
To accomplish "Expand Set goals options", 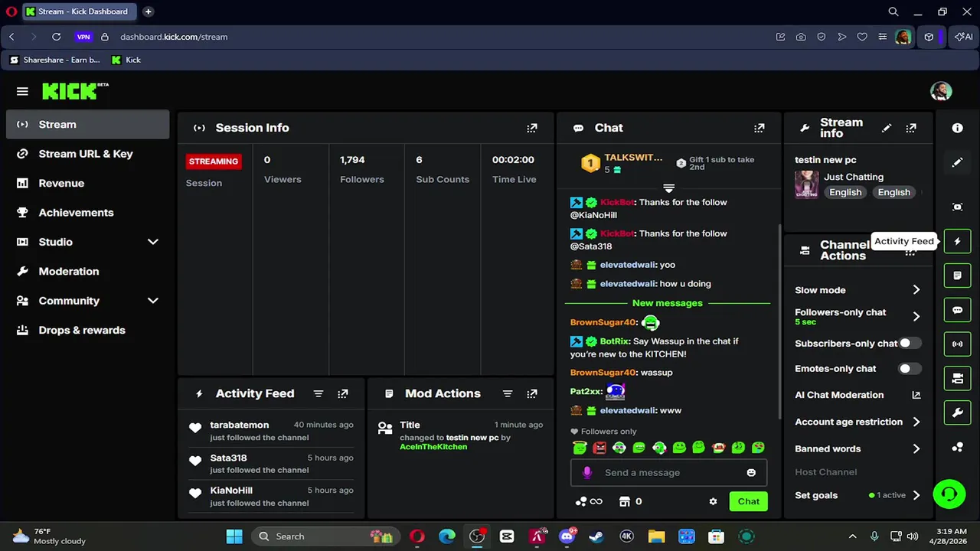I will (x=916, y=495).
